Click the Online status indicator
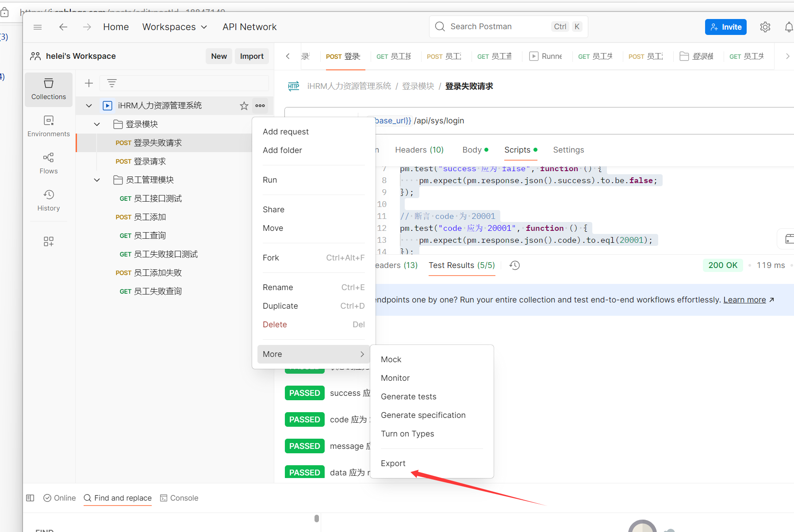The image size is (794, 532). [60, 498]
